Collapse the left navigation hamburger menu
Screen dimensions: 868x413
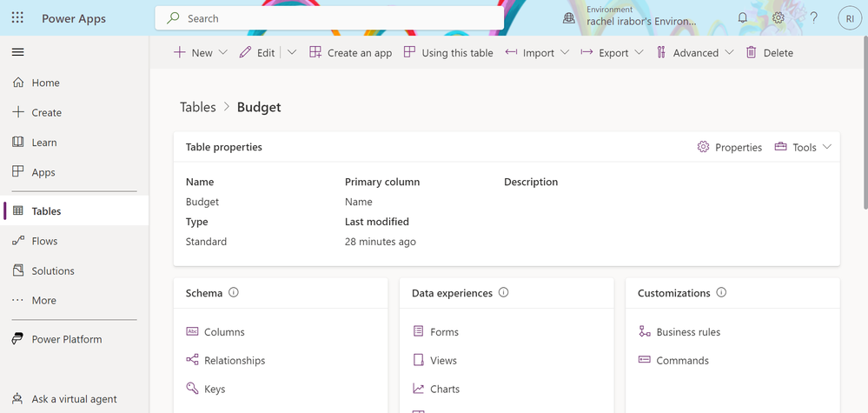pos(17,52)
